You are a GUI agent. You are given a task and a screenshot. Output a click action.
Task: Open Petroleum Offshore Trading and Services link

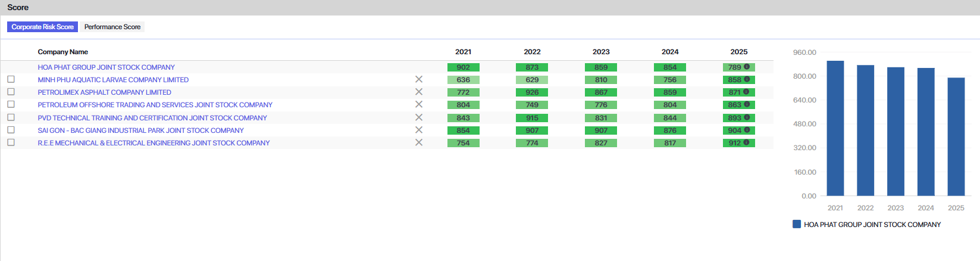point(155,105)
